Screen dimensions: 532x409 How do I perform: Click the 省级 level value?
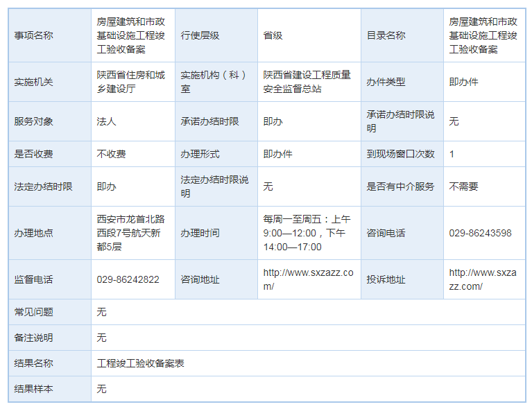point(273,35)
